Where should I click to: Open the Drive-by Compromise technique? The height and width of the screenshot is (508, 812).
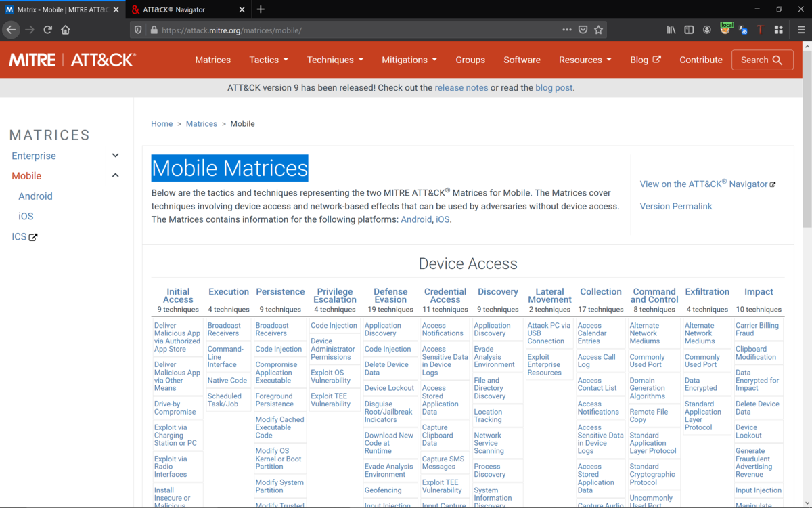coord(175,408)
